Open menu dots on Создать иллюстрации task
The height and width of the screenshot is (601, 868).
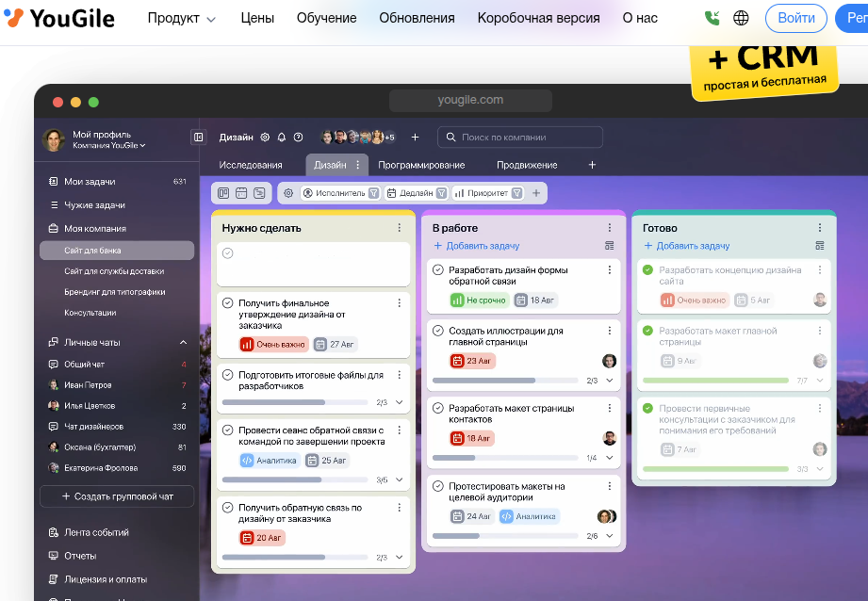[x=610, y=331]
